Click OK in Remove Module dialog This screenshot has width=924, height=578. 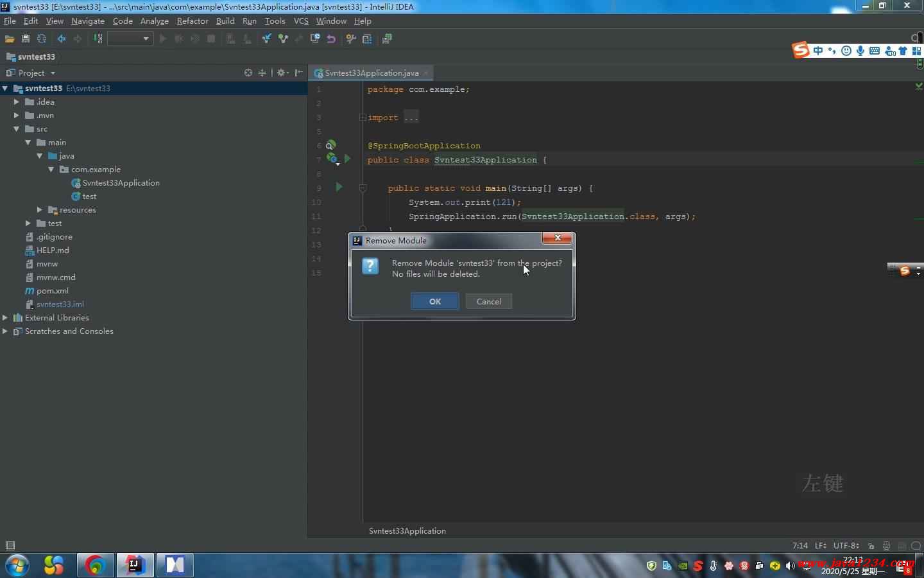pos(435,302)
